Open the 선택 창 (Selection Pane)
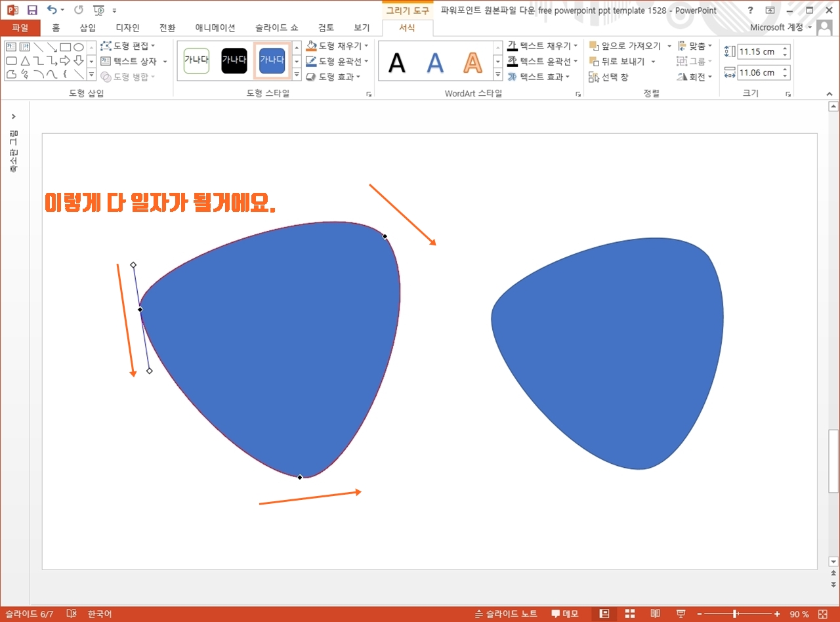The image size is (840, 622). [x=608, y=77]
